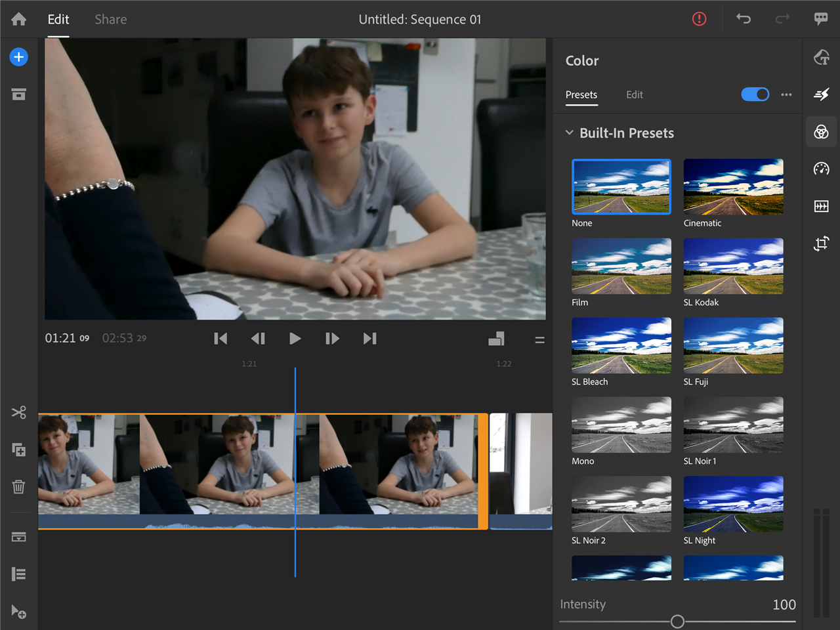Open the Transform crop icon
Image resolution: width=840 pixels, height=630 pixels.
coord(821,244)
